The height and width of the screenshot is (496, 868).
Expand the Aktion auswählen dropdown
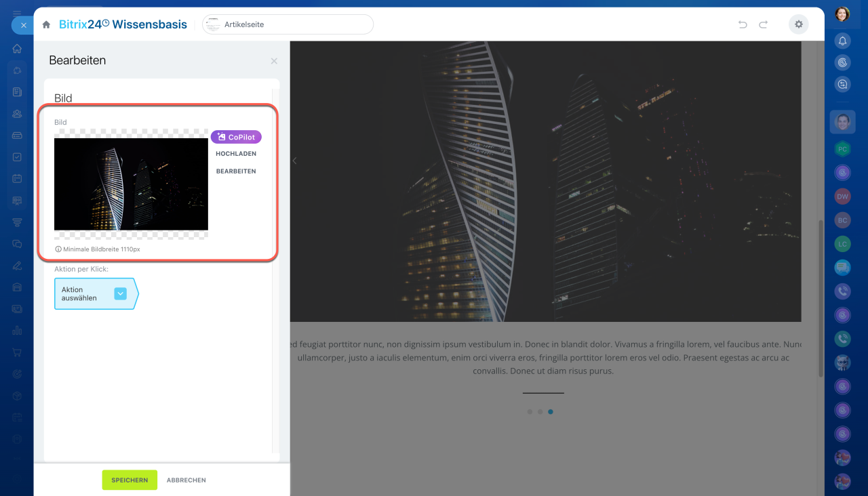(120, 293)
